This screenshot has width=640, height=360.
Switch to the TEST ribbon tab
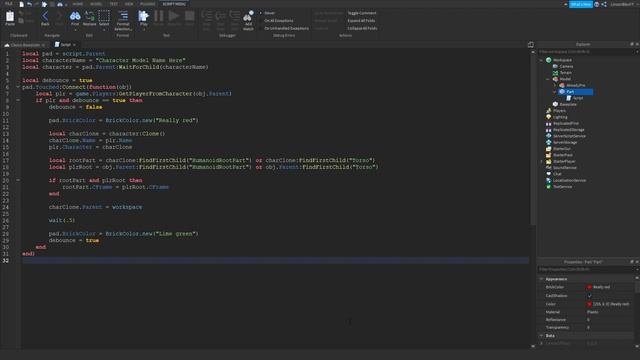[x=114, y=4]
